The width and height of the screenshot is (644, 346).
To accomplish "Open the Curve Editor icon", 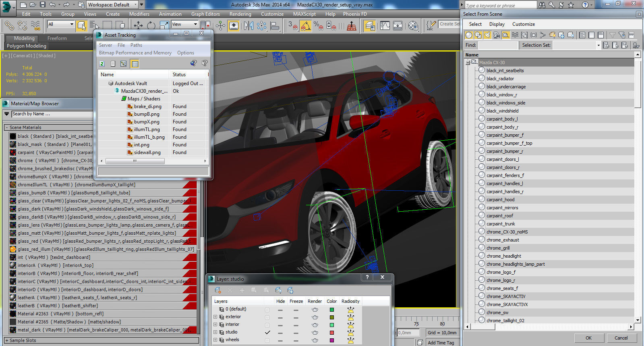I will click(x=385, y=26).
